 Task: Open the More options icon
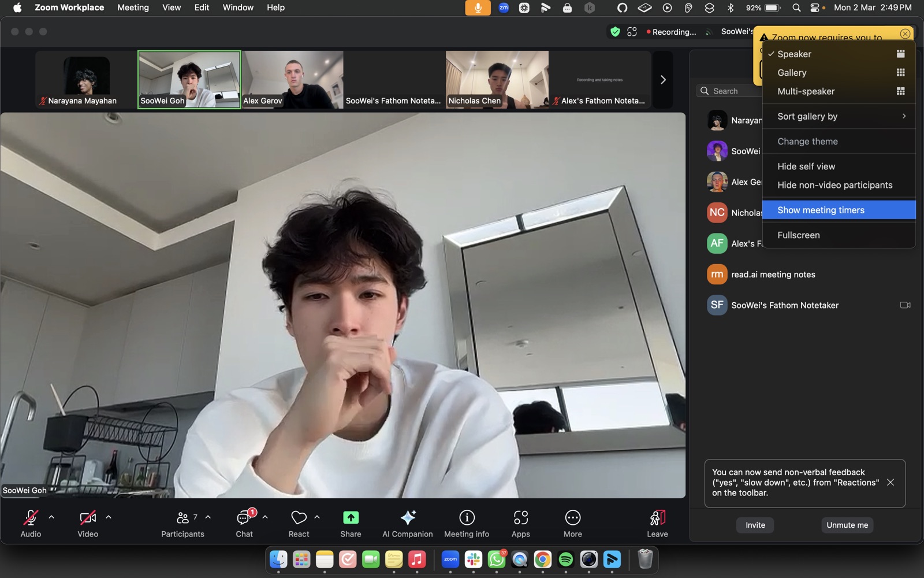pyautogui.click(x=573, y=517)
